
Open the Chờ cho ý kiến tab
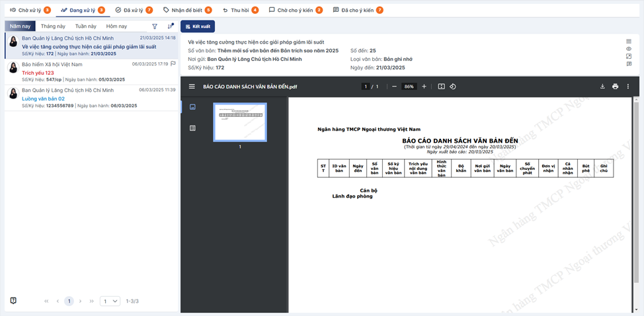pos(296,10)
